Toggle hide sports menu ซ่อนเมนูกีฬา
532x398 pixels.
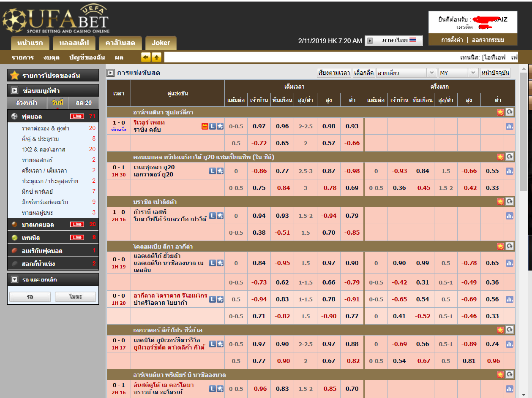(15, 90)
